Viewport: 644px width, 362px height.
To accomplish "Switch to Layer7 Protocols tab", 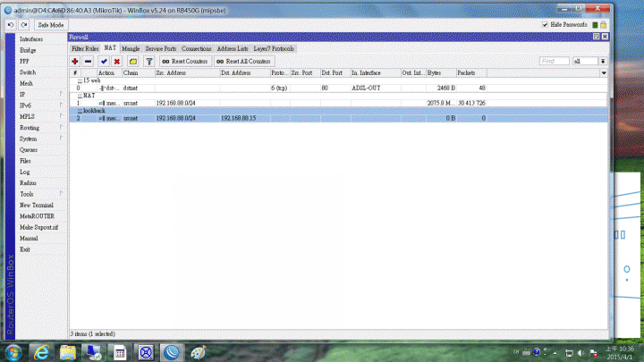I will click(x=274, y=49).
